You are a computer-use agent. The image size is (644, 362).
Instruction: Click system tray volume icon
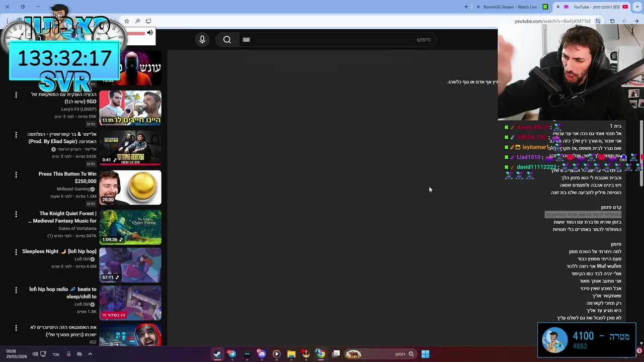click(x=35, y=354)
